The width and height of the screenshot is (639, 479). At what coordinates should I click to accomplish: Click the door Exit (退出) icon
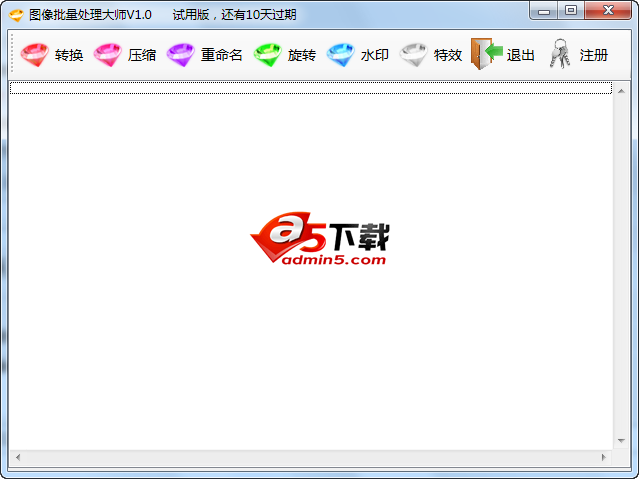point(487,54)
